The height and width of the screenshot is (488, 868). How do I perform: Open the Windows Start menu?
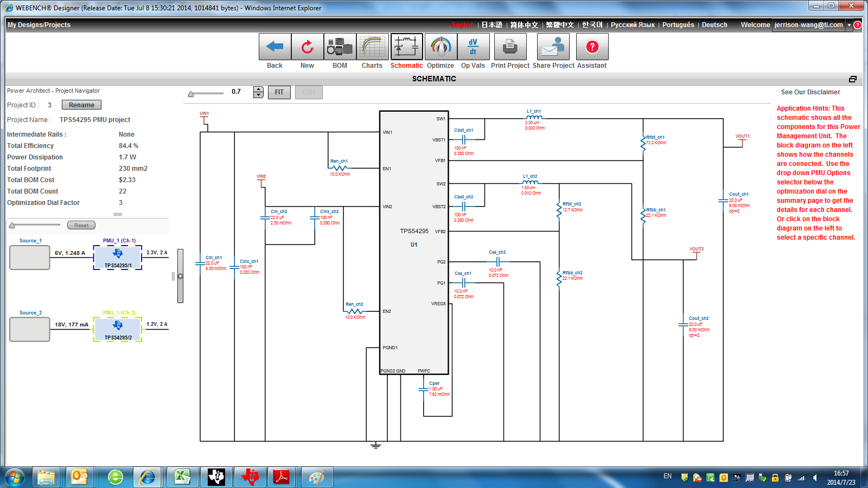click(14, 478)
